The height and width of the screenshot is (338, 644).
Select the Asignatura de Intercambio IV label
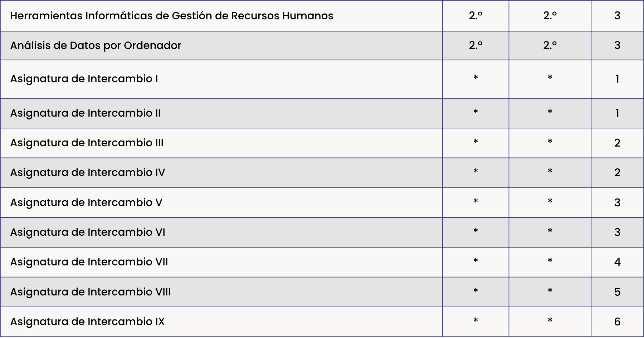pyautogui.click(x=88, y=172)
